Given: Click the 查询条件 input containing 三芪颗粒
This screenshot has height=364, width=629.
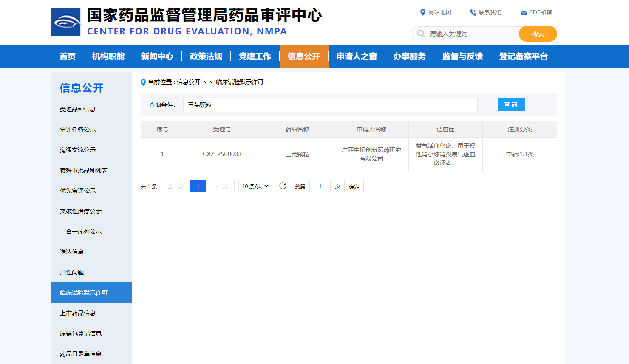Looking at the screenshot, I should [330, 105].
